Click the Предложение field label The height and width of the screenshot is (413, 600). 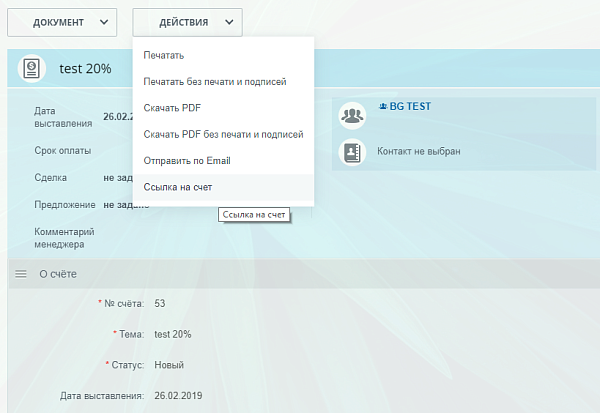[65, 205]
